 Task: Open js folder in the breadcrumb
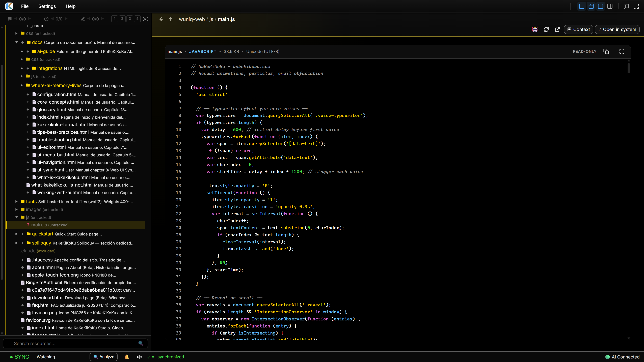click(211, 19)
